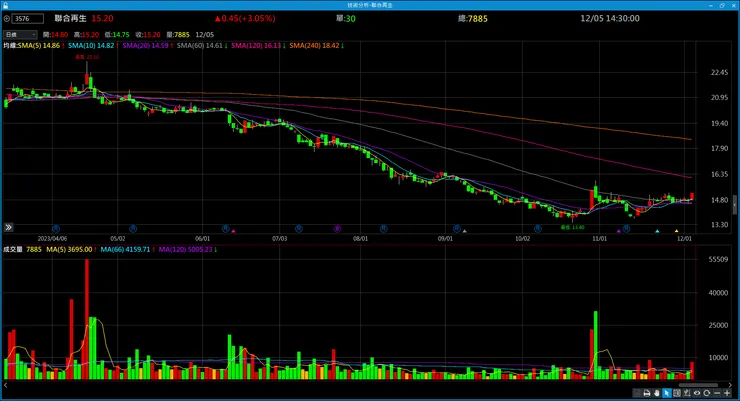Click the circle marker after 08/01
The width and height of the screenshot is (740, 401).
pyautogui.click(x=383, y=229)
